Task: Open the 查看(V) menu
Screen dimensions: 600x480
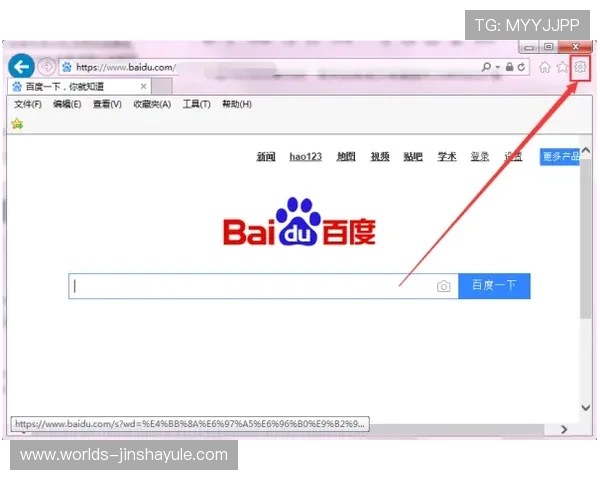Action: [x=107, y=104]
